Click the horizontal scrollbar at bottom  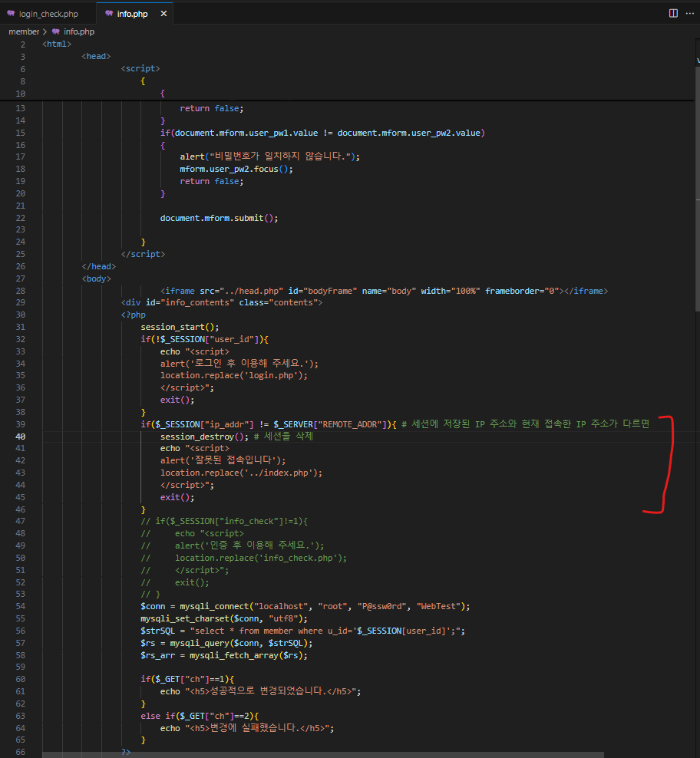pyautogui.click(x=322, y=755)
